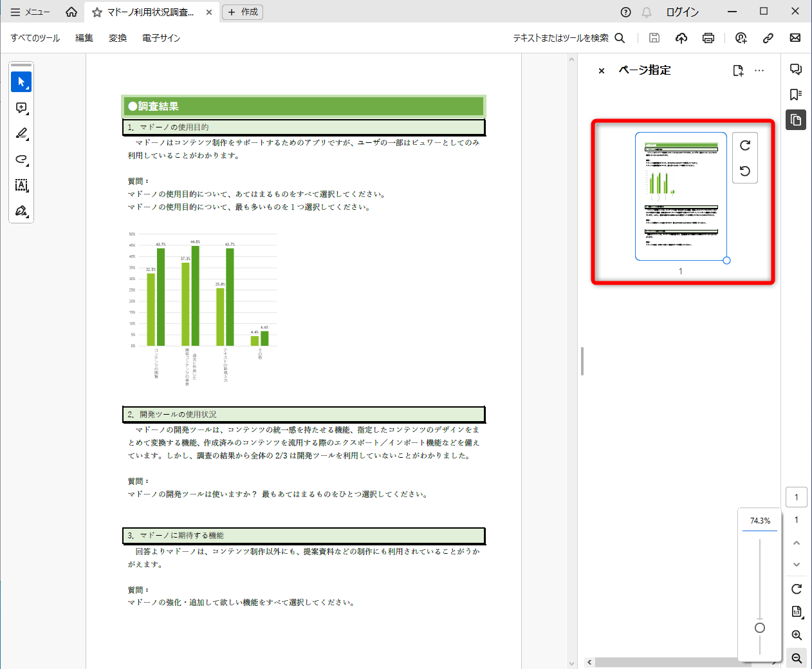Expand the selection tool dropdown arrow
The height and width of the screenshot is (669, 812).
(x=28, y=89)
